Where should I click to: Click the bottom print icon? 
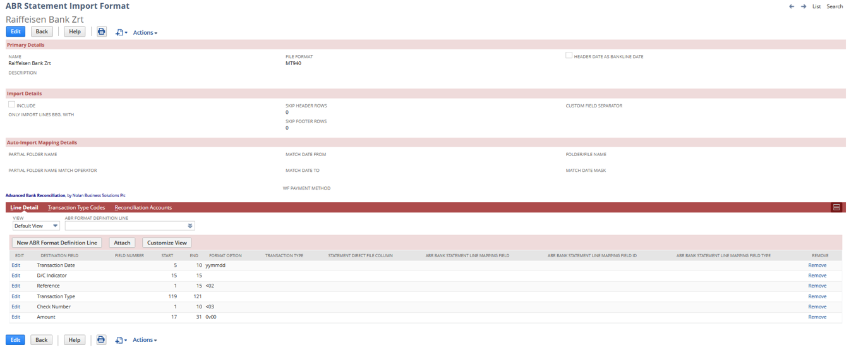(101, 340)
